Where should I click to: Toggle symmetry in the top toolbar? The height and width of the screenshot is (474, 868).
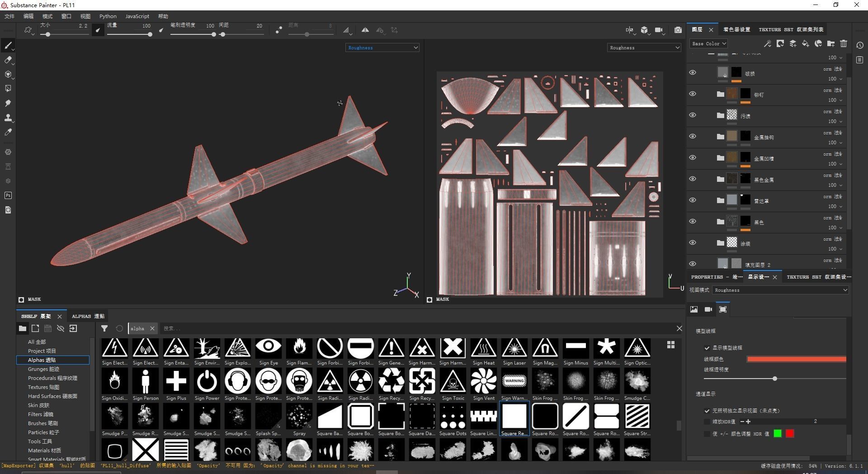point(365,30)
